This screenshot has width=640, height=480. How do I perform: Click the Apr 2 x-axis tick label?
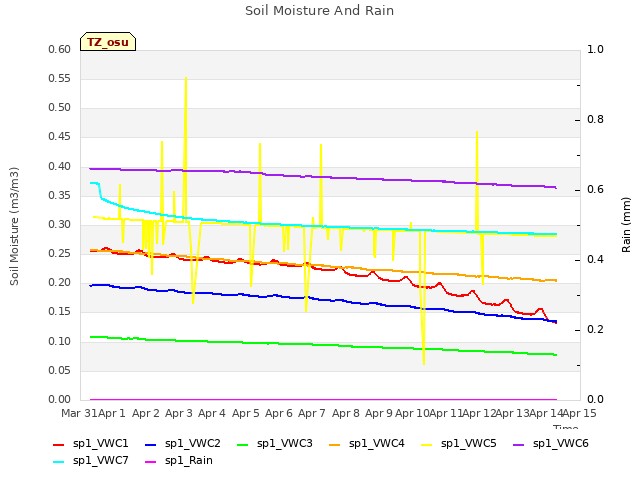click(x=146, y=413)
